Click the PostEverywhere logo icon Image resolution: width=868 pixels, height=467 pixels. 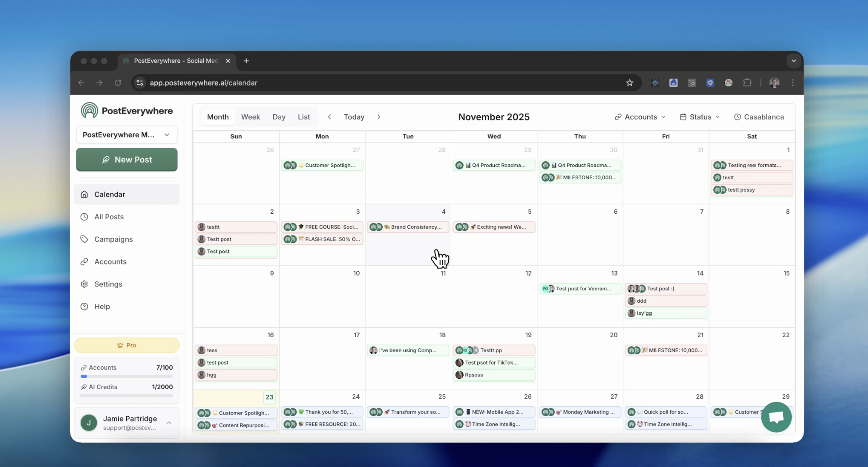(x=89, y=111)
